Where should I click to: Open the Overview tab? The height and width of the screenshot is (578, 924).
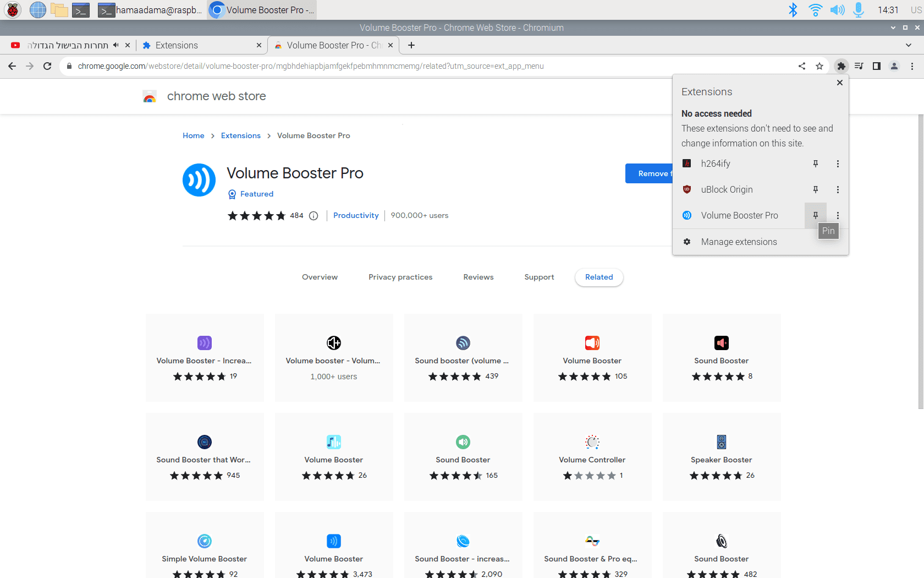point(320,277)
